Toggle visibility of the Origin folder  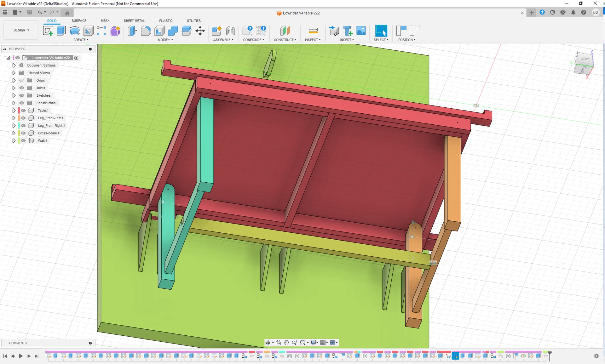click(22, 80)
